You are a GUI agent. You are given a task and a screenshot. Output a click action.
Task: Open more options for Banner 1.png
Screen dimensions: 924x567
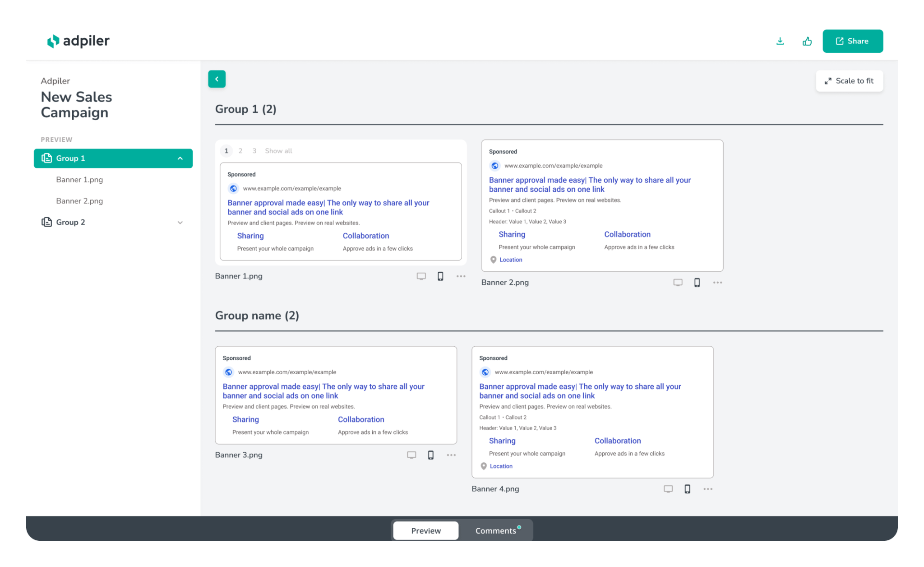point(461,276)
